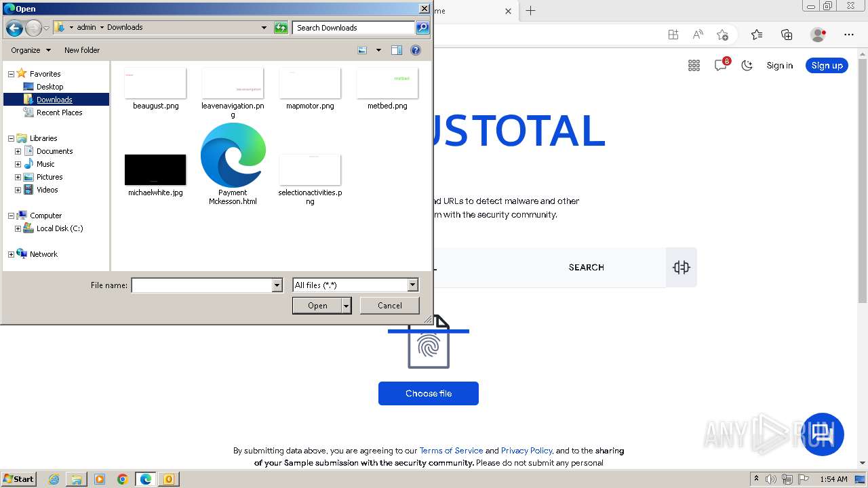
Task: Select Computer in navigation pane
Action: tap(45, 216)
